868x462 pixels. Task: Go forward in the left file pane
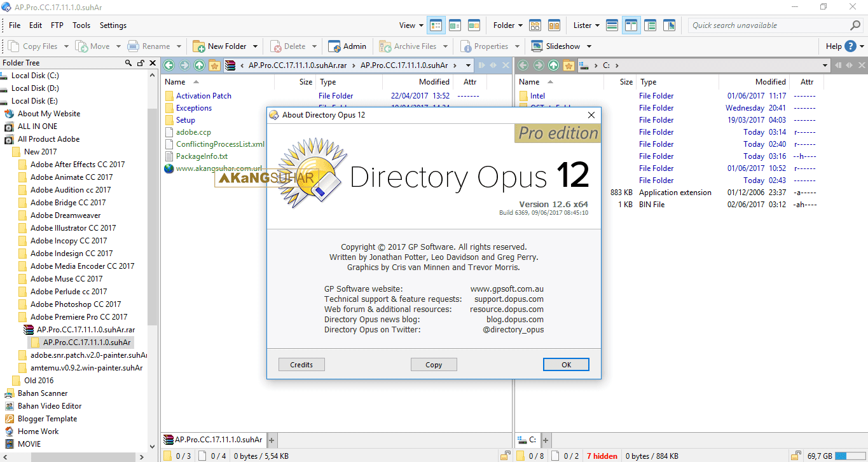tap(184, 65)
